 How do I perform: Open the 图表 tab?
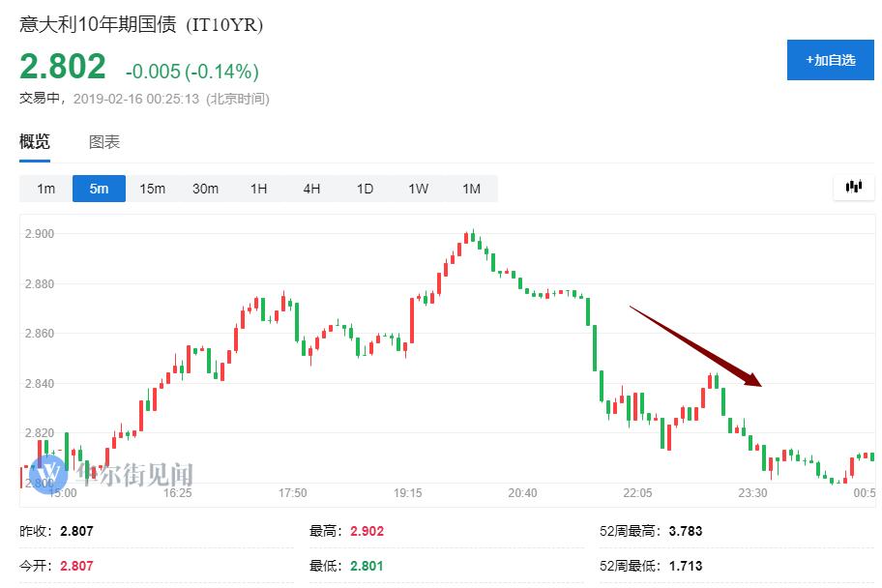click(x=104, y=142)
